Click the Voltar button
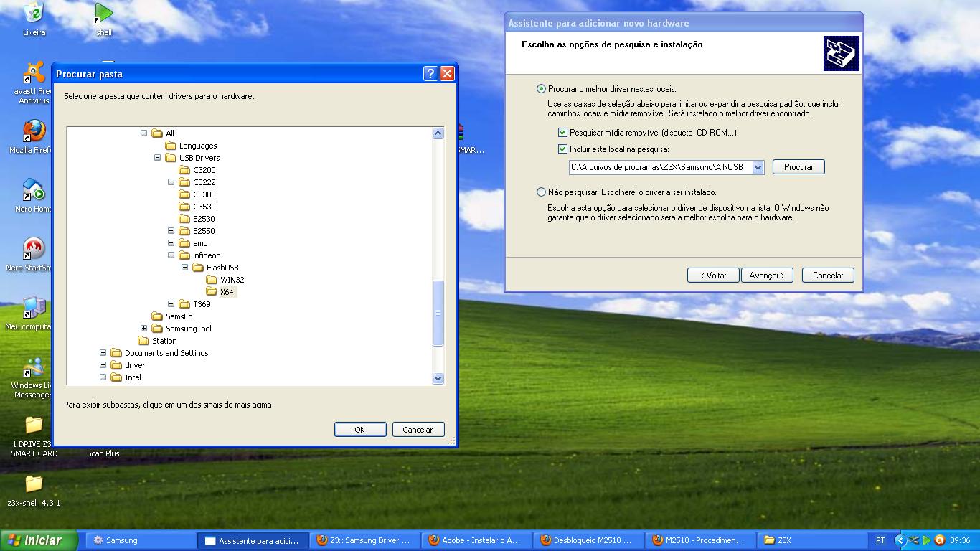Image resolution: width=980 pixels, height=551 pixels. tap(713, 275)
